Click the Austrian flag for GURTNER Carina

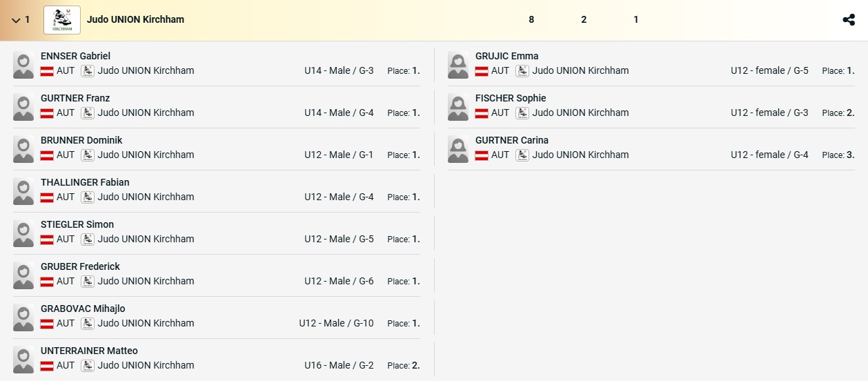coord(482,155)
